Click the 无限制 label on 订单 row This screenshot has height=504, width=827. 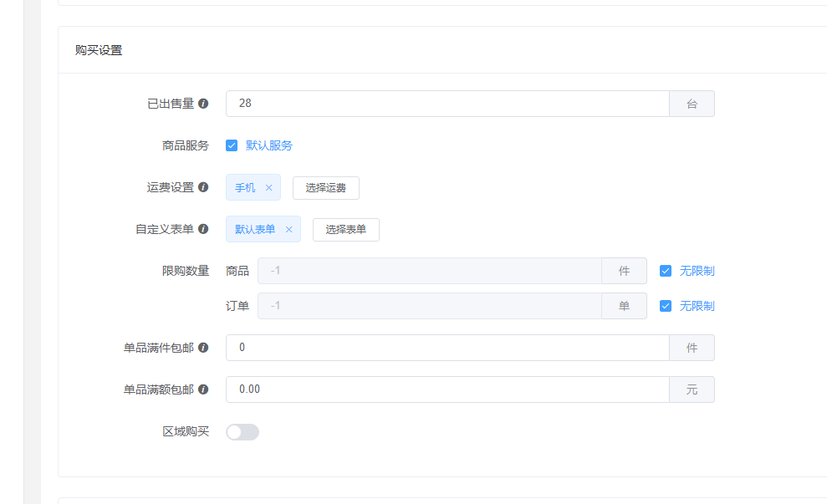(697, 306)
